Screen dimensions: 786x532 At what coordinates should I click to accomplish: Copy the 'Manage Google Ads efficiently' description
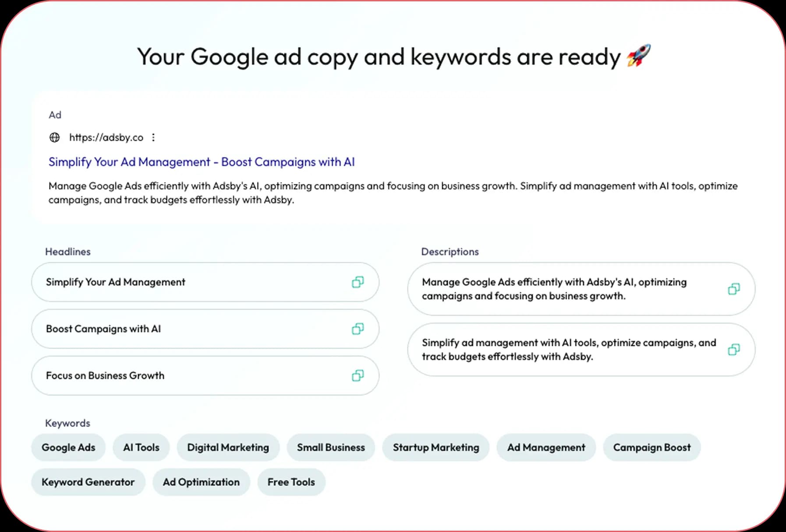click(733, 289)
